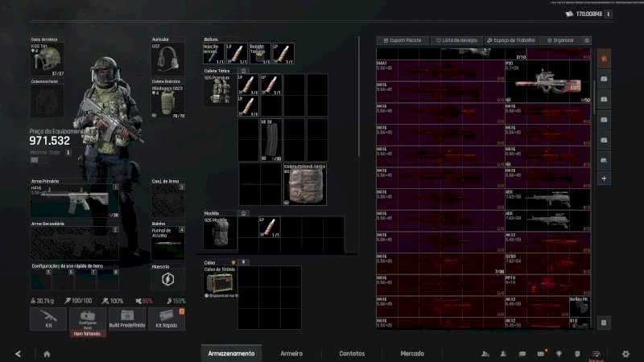Open the Maestria lightning bolt icon
The height and width of the screenshot is (362, 644).
pos(167,279)
